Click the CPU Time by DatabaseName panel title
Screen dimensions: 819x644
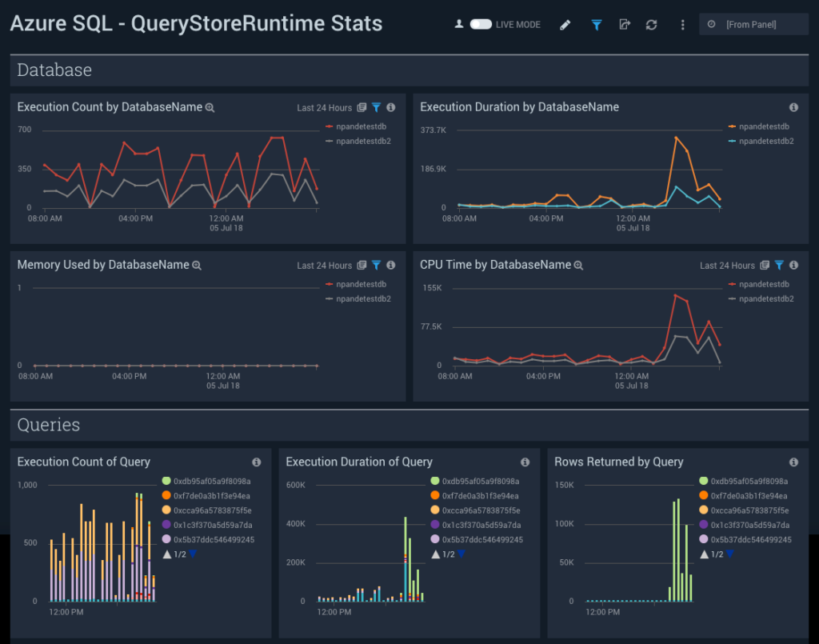coord(495,265)
